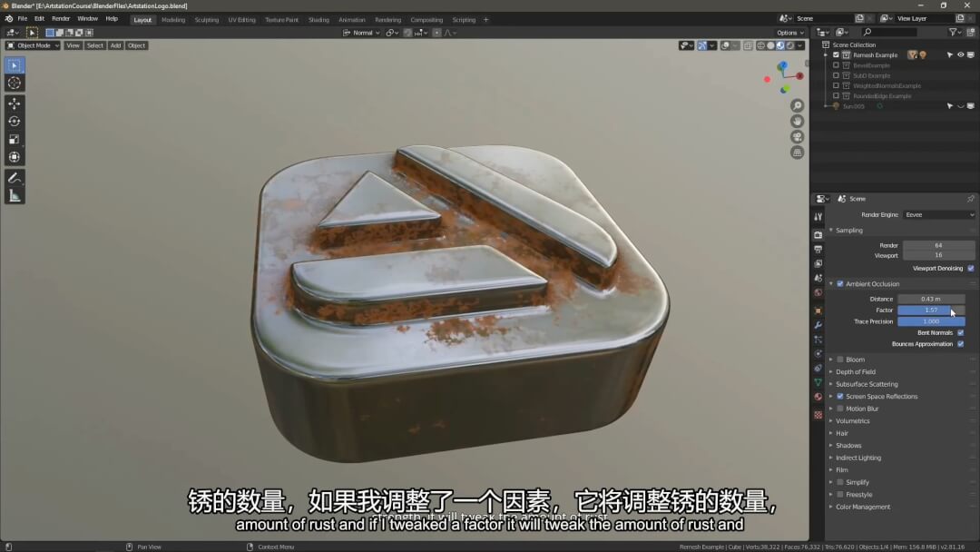980x552 pixels.
Task: Open the Particles properties tab
Action: [x=818, y=340]
